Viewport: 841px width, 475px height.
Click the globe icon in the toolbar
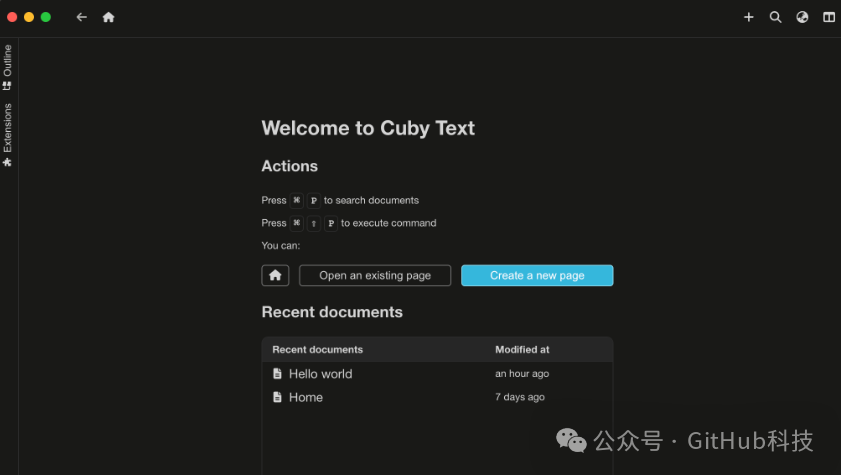click(802, 17)
